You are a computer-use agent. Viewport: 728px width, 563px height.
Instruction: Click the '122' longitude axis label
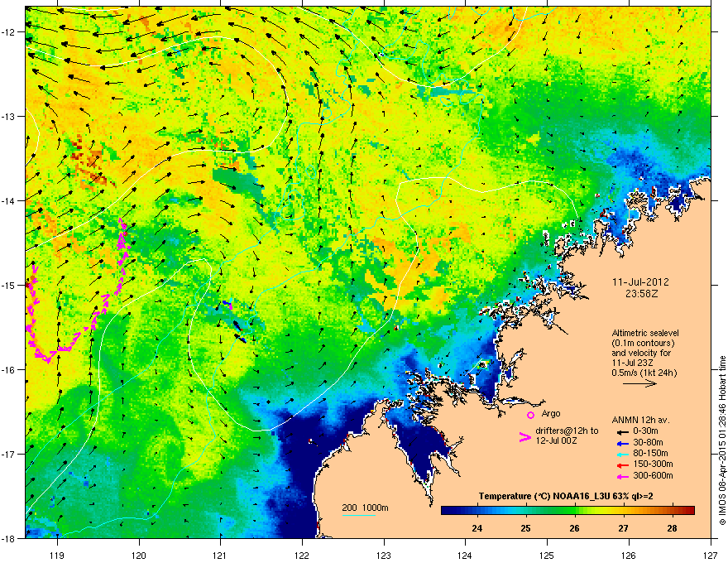click(302, 555)
